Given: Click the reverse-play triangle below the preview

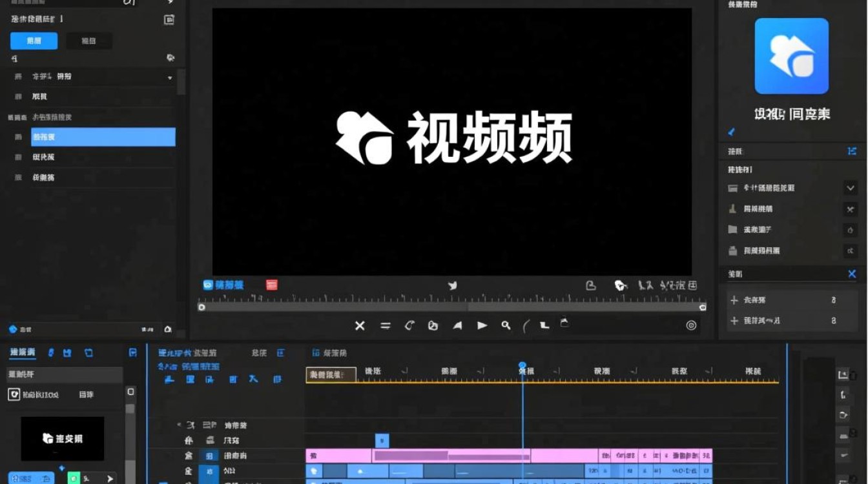Looking at the screenshot, I should point(457,326).
